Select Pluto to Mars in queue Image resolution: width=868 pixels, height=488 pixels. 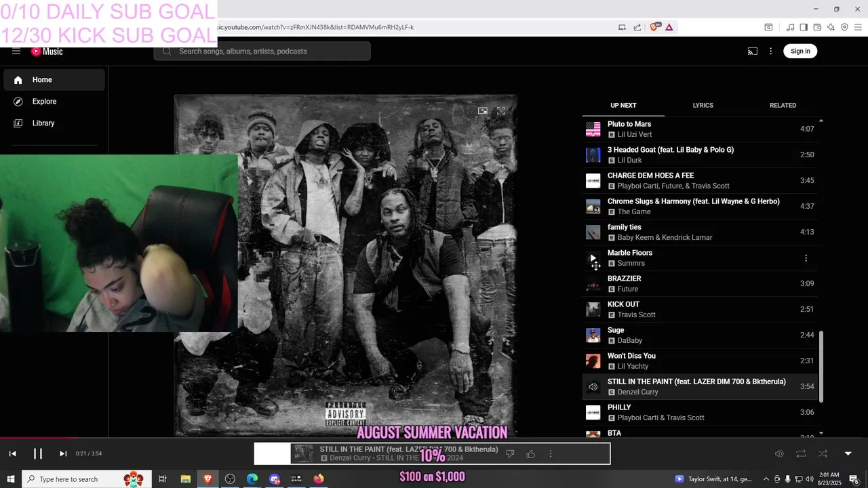[x=701, y=129]
